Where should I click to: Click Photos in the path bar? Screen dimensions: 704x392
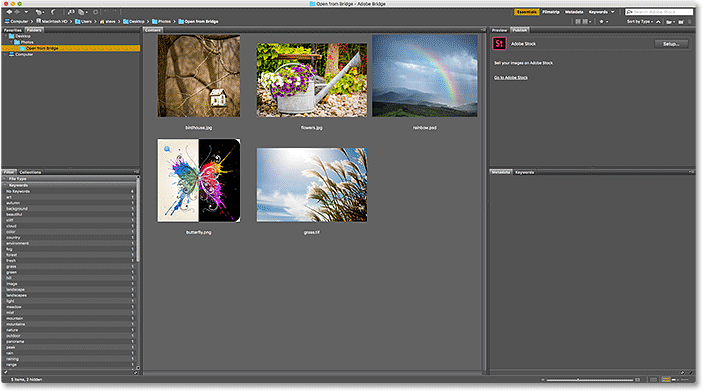click(x=162, y=21)
